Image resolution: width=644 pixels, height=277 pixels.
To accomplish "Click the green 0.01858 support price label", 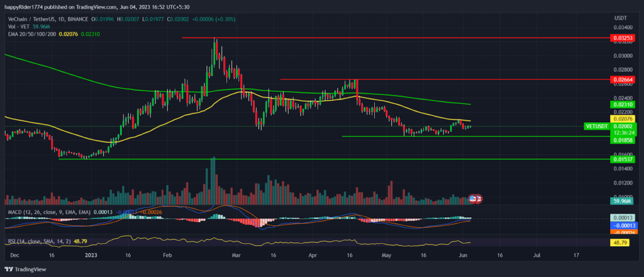I will point(623,140).
